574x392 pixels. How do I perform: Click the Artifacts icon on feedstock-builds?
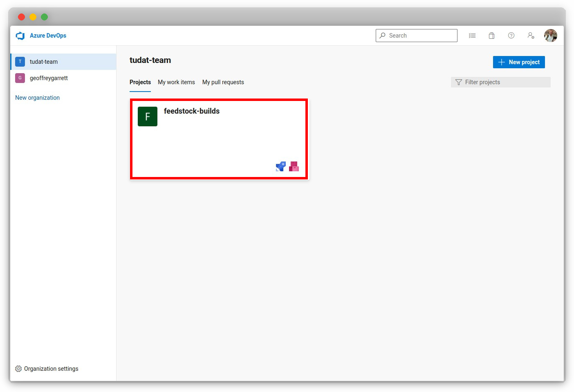pos(294,166)
